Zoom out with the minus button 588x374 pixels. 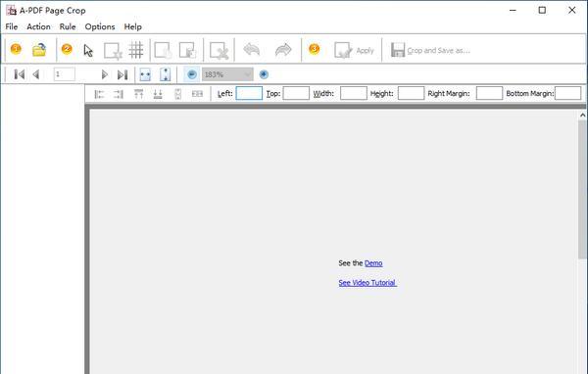[x=192, y=74]
